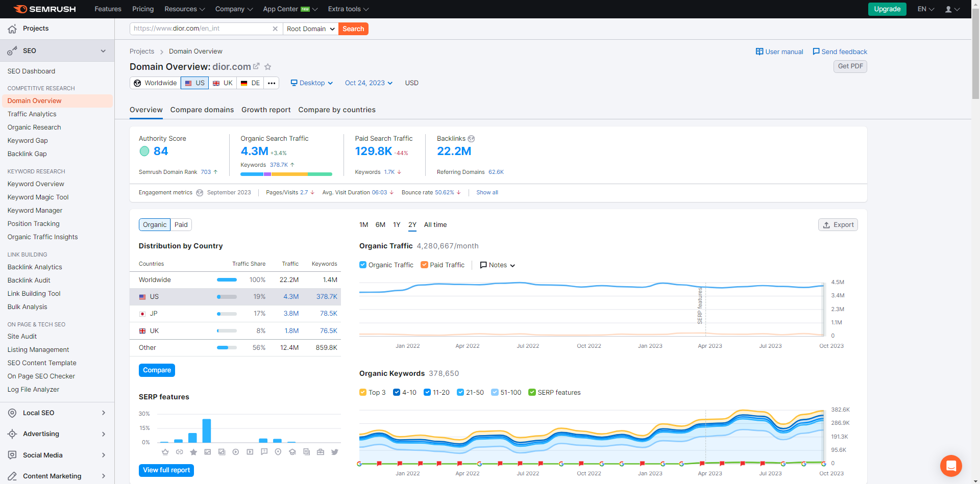Select the All time range
This screenshot has height=484, width=980.
click(x=435, y=225)
